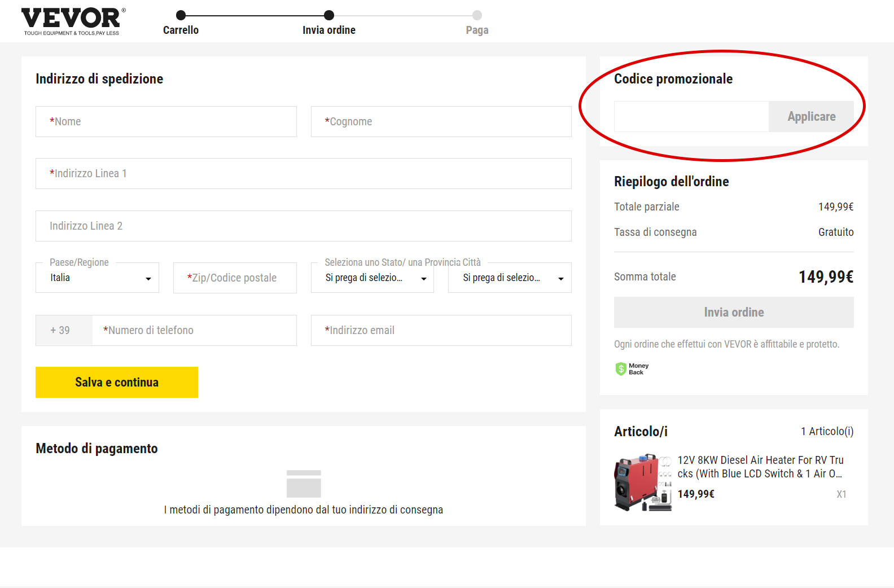Image resolution: width=894 pixels, height=588 pixels.
Task: Click the Numero di telefono field
Action: tap(194, 331)
